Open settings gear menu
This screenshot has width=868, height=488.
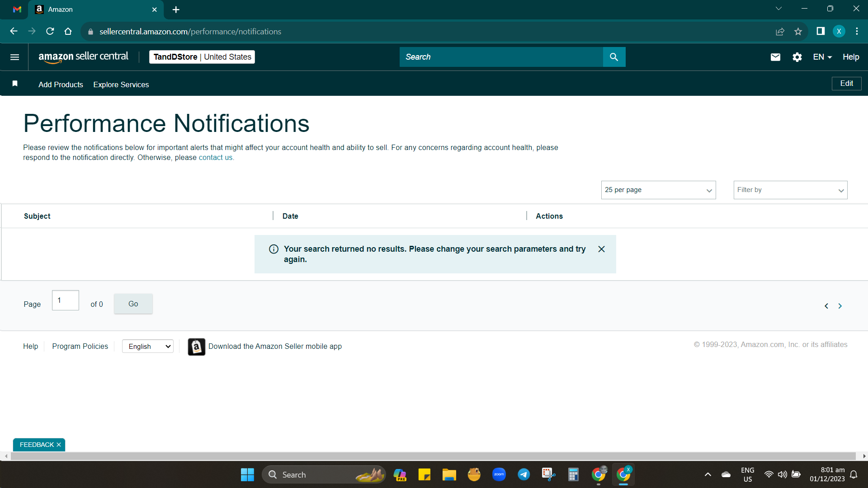[x=797, y=57]
